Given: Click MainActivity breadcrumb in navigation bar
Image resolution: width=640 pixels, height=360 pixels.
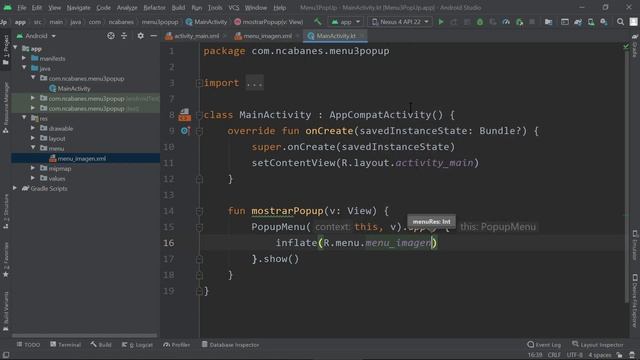Looking at the screenshot, I should 206,22.
